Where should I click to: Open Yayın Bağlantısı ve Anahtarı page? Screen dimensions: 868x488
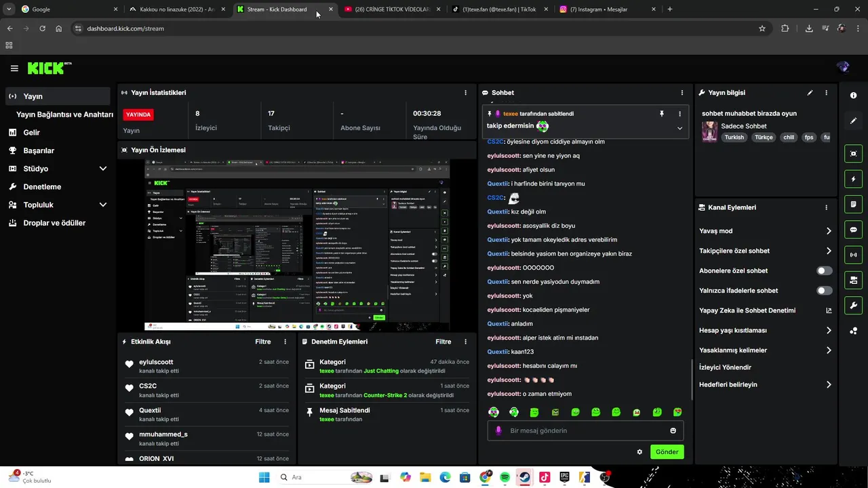[x=64, y=115]
